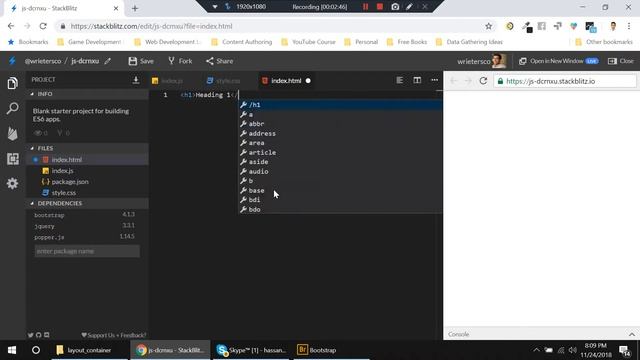
Task: Bookmark this page with star icon
Action: tap(489, 26)
